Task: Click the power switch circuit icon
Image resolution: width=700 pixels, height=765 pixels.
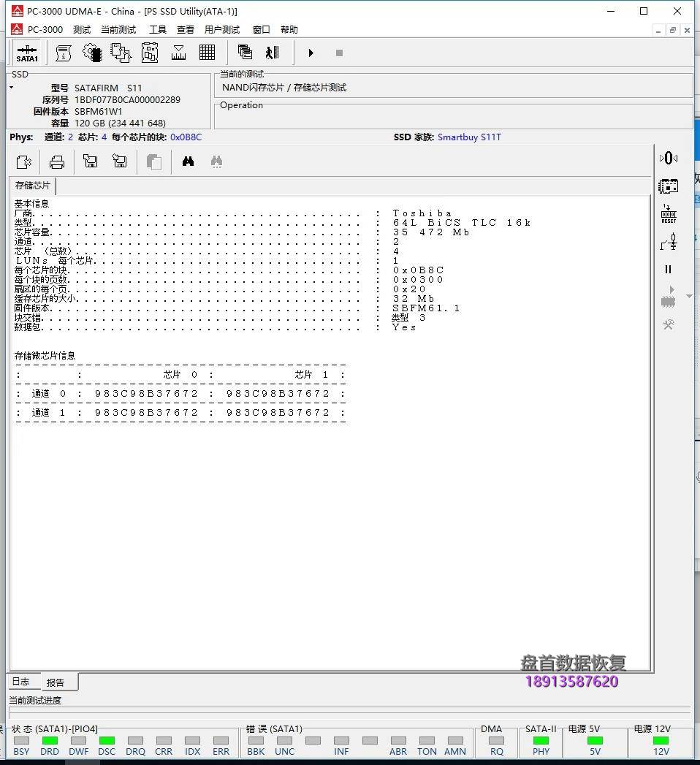Action: click(x=669, y=242)
